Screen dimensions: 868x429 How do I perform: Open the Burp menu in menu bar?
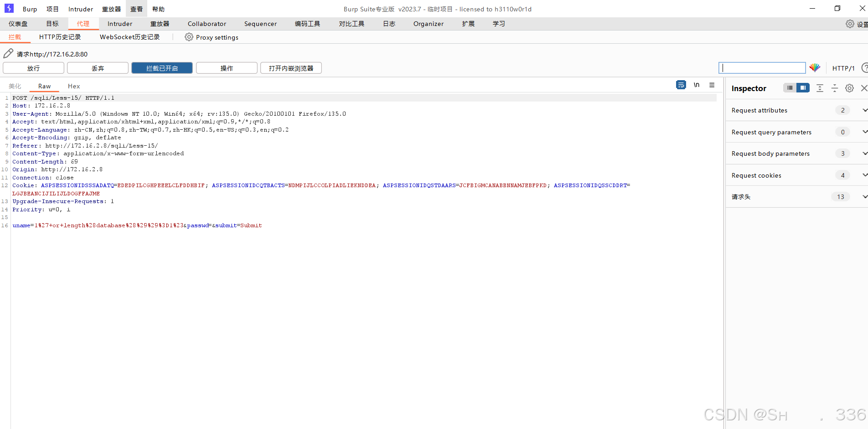(30, 9)
